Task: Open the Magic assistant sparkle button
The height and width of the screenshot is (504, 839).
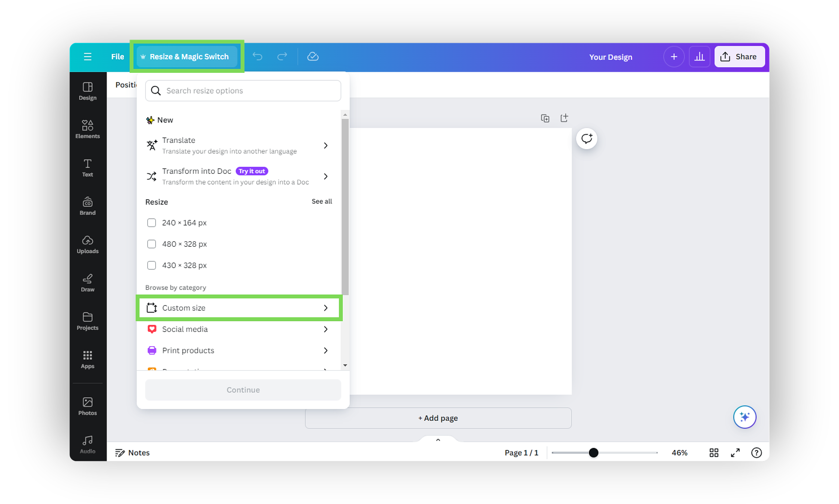Action: click(744, 417)
